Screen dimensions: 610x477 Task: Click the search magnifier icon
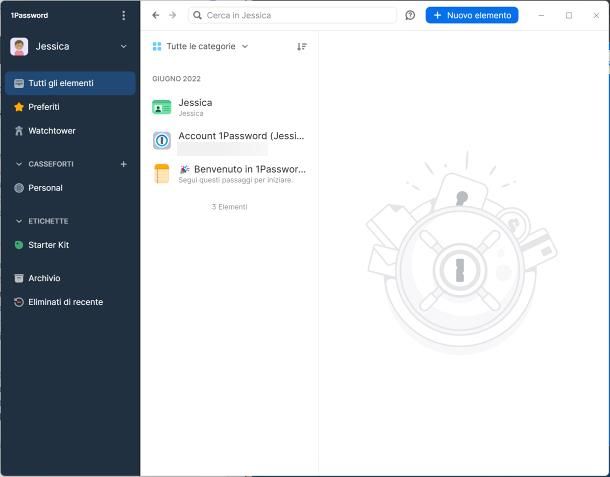197,15
